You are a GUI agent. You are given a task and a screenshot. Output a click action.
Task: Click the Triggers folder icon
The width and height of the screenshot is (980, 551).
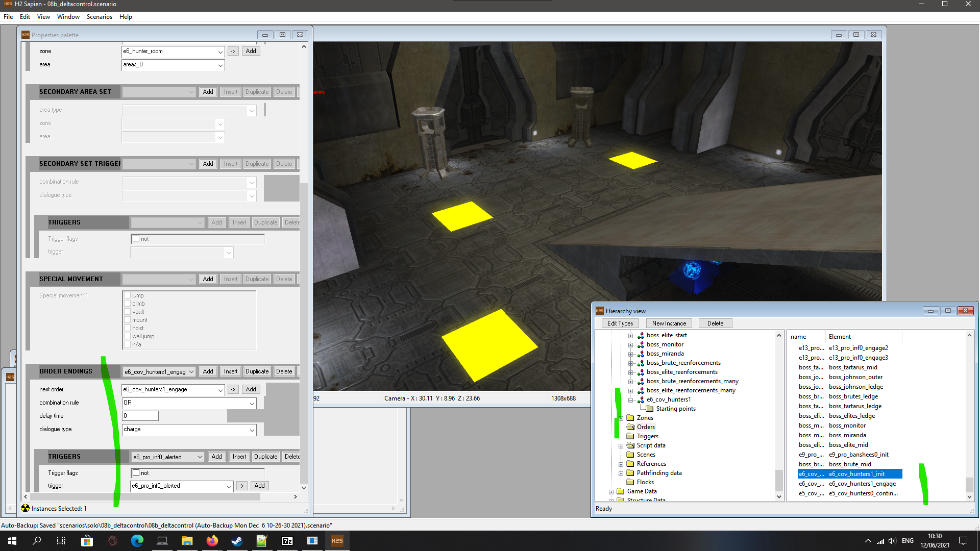630,436
